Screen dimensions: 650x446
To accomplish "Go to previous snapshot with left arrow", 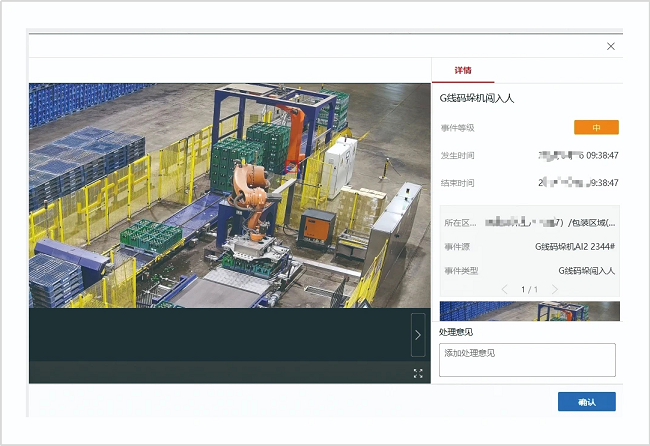I will tap(504, 289).
